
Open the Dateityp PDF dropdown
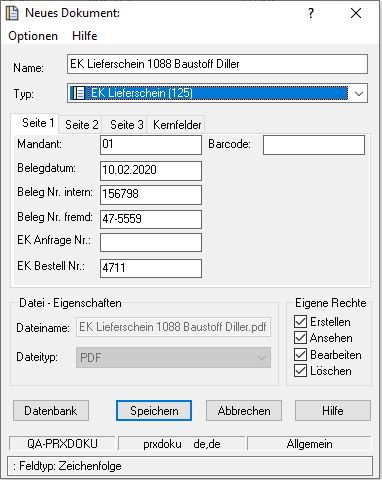pos(173,358)
